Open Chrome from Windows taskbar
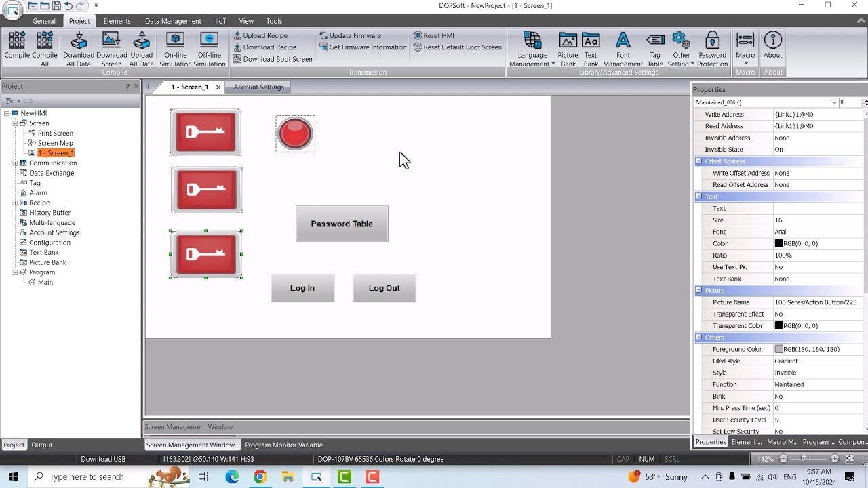This screenshot has width=868, height=488. [x=260, y=477]
